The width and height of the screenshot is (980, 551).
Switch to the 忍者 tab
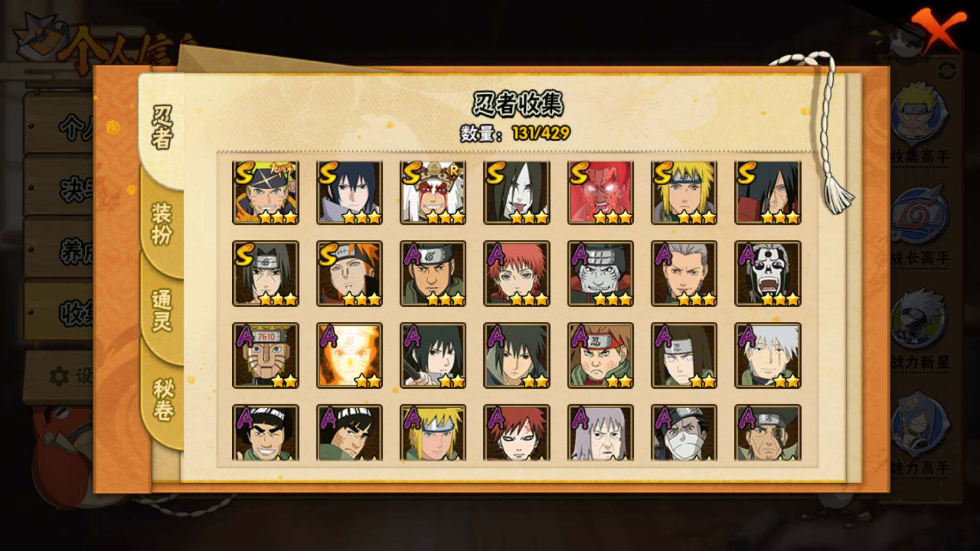point(162,129)
